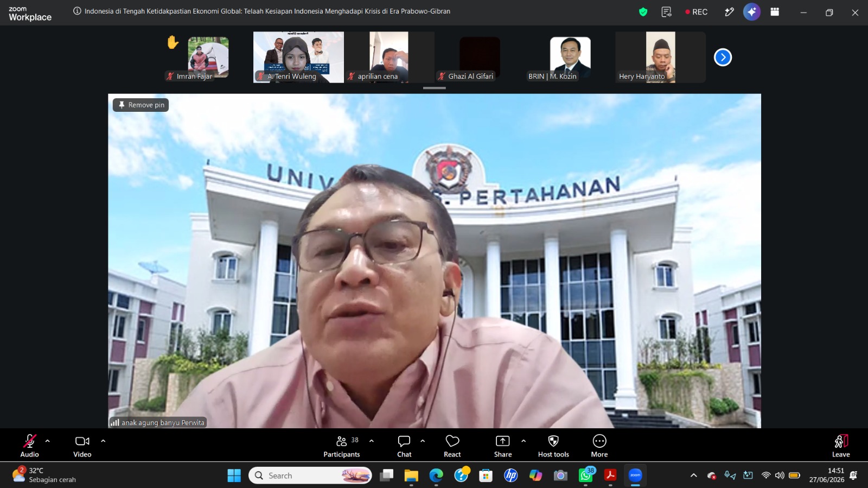Open the More options menu

pyautogui.click(x=599, y=446)
